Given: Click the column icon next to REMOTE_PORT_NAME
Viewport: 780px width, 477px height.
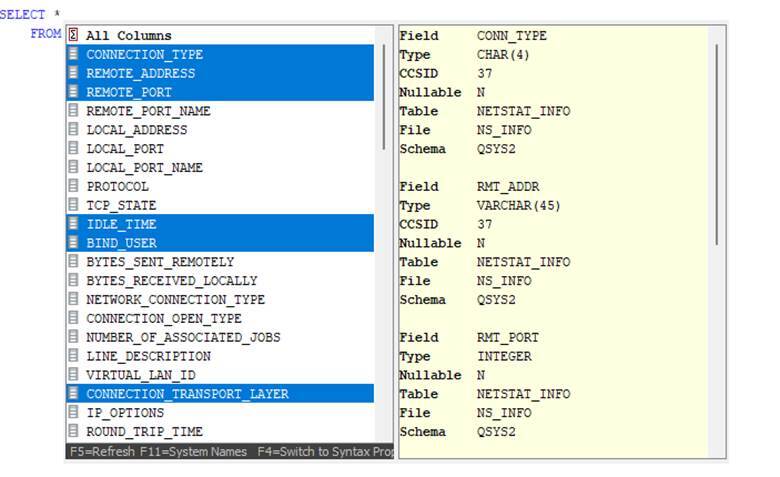Looking at the screenshot, I should pyautogui.click(x=73, y=111).
